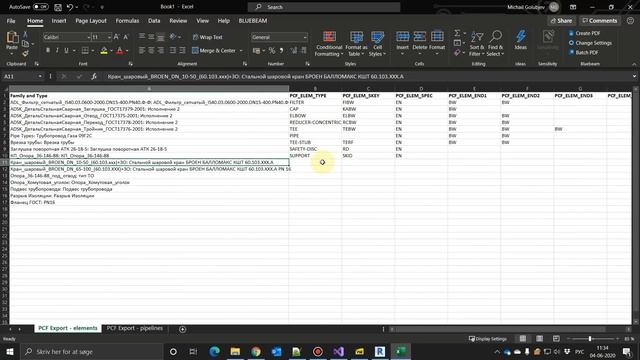Apply the yellow fill color swatch
This screenshot has width=640, height=360.
pos(104,51)
